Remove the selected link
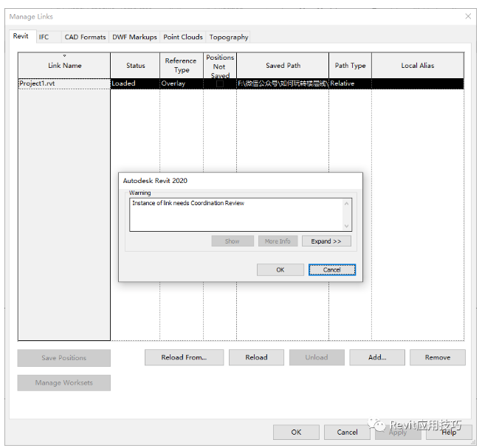This screenshot has height=448, width=482. click(438, 357)
